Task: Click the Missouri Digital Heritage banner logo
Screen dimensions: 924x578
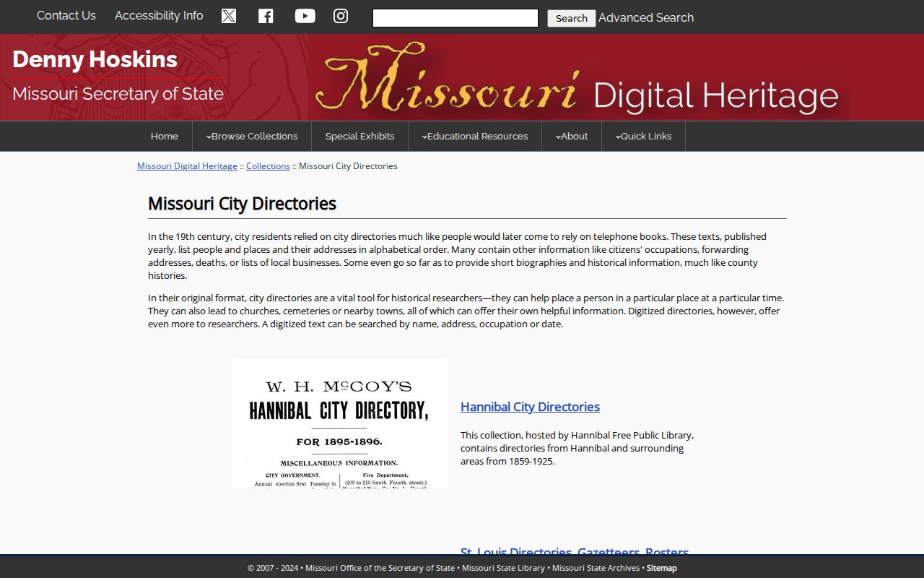Action: [577, 78]
